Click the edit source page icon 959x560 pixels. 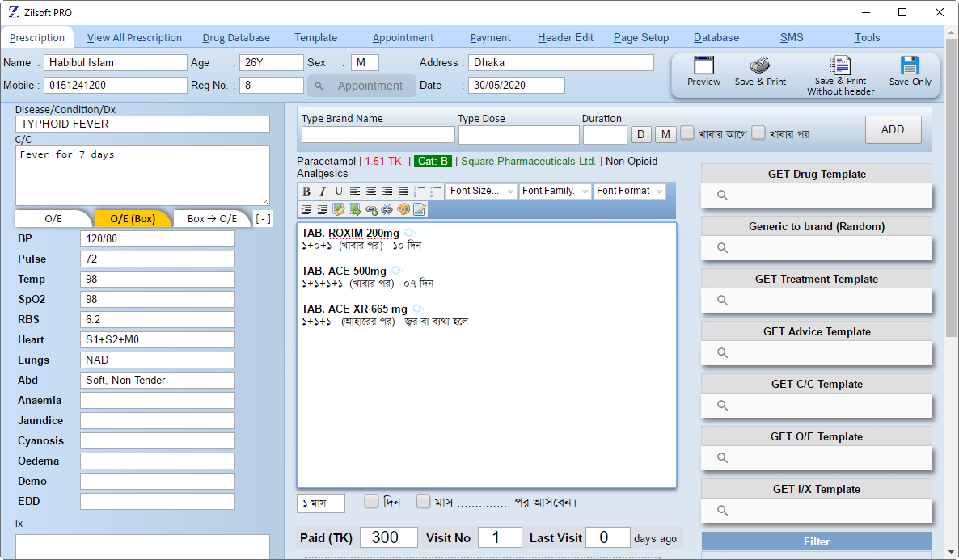click(x=420, y=209)
